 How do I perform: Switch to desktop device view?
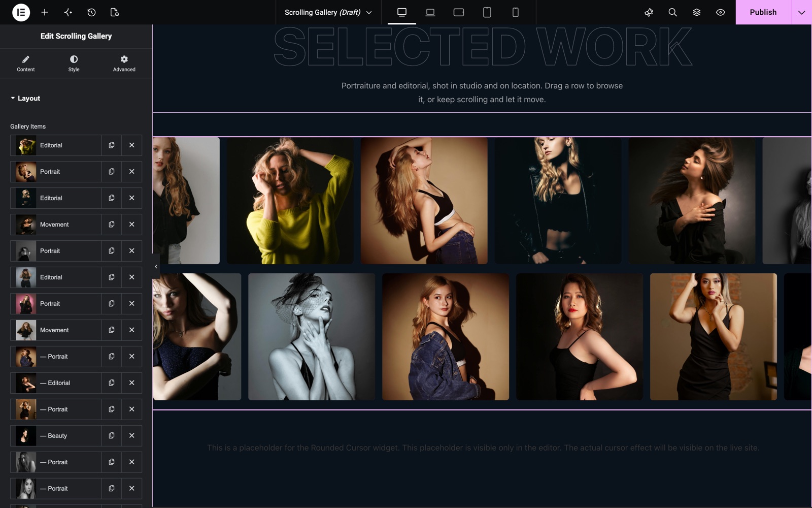coord(402,12)
